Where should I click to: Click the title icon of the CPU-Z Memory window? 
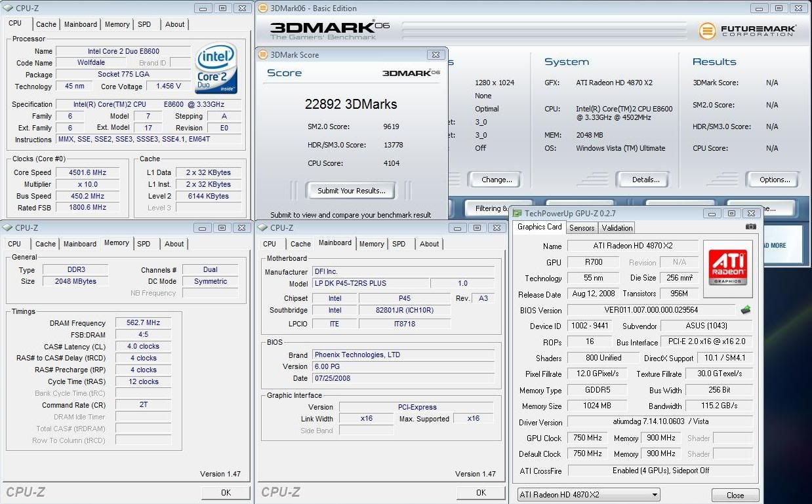coord(7,227)
